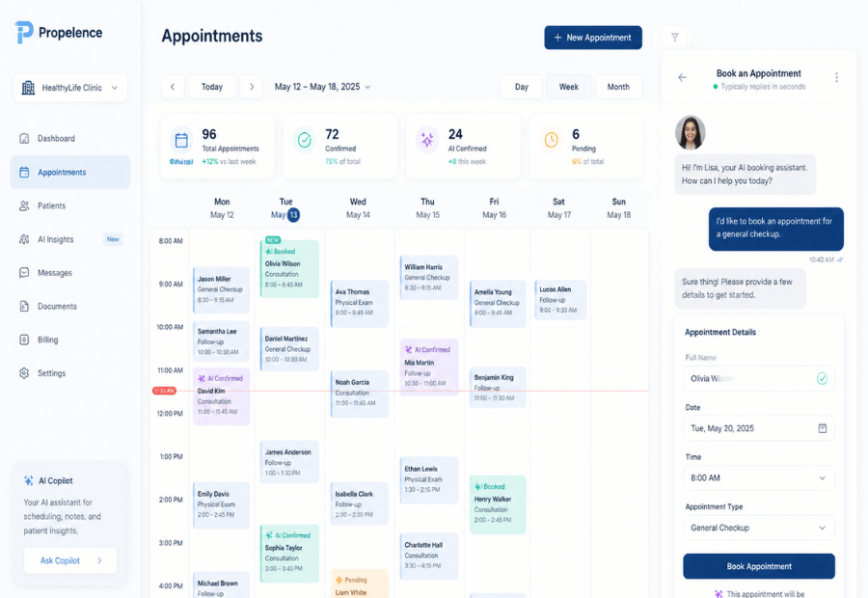Click the Pending clock icon
The image size is (868, 598).
pyautogui.click(x=551, y=140)
